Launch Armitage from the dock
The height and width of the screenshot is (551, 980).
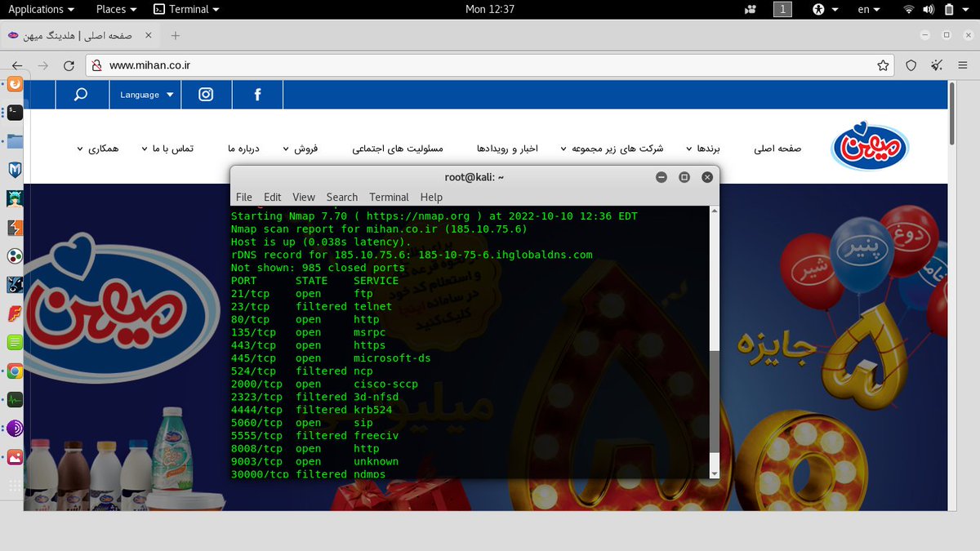click(x=14, y=198)
